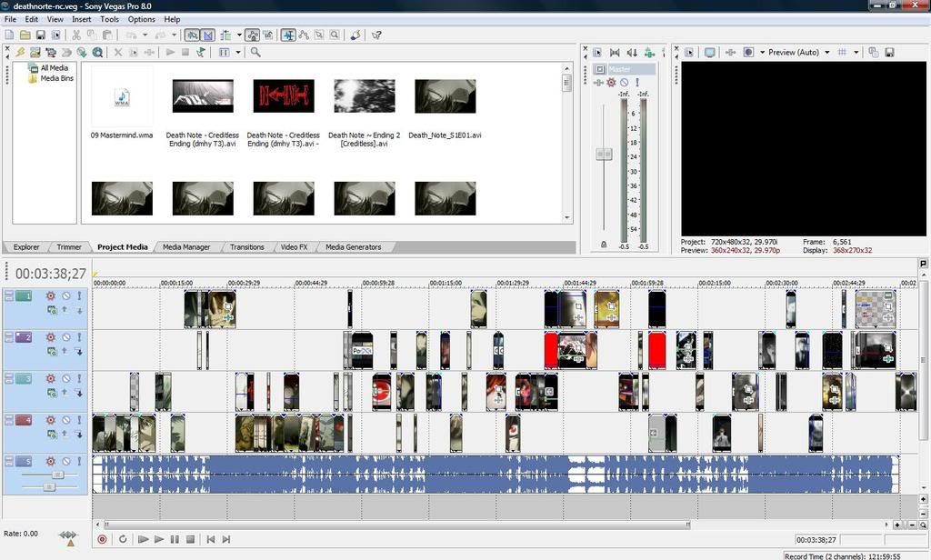
Task: Select the Death_Note_S1E01.avi thumbnail
Action: (x=445, y=96)
